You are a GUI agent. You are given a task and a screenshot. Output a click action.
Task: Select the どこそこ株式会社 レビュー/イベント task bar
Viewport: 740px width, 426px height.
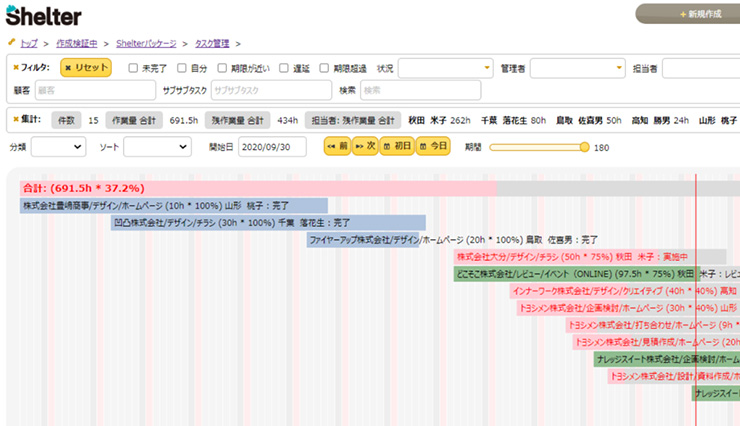pyautogui.click(x=597, y=274)
